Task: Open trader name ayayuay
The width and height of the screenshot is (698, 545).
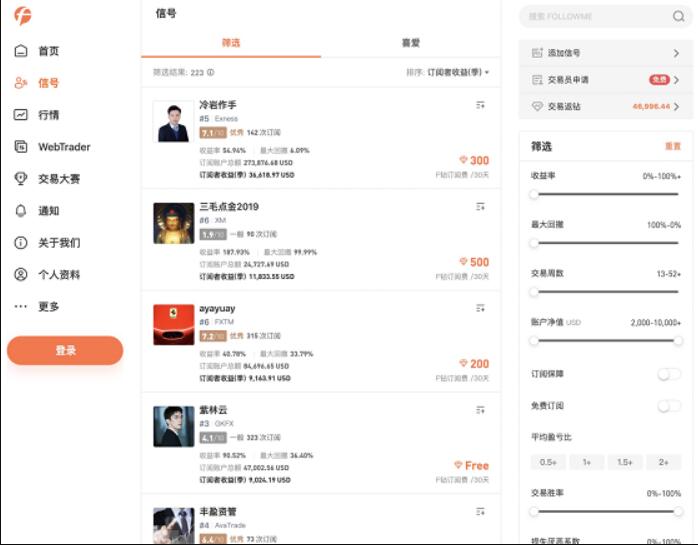Action: 217,309
